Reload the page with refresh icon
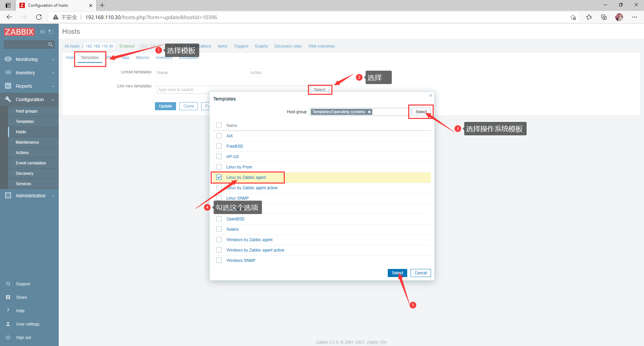 click(39, 17)
